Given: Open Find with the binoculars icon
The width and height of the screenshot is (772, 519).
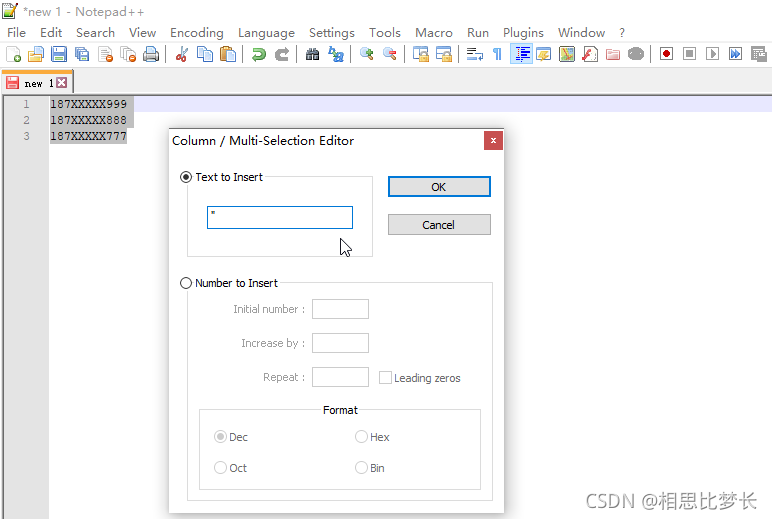Looking at the screenshot, I should (x=312, y=54).
